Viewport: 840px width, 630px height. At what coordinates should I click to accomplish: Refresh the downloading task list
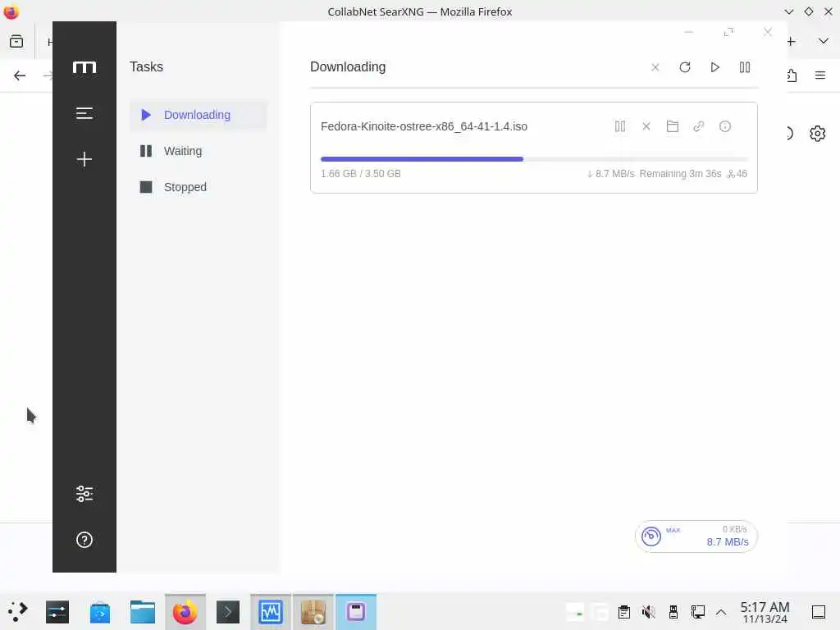click(685, 67)
